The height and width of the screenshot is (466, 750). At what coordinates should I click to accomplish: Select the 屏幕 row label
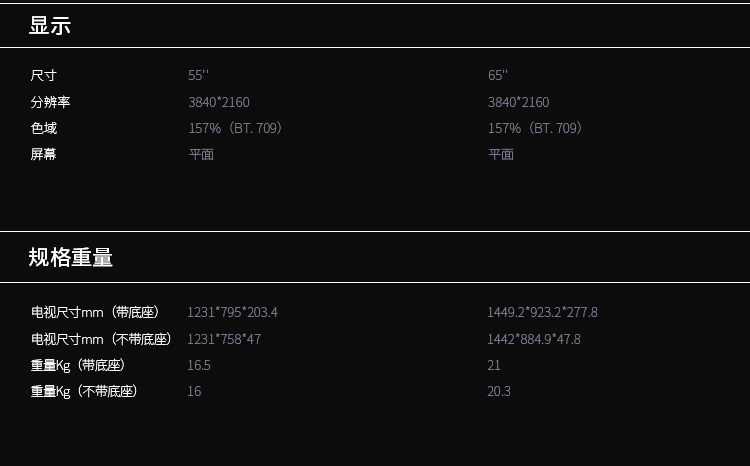tap(44, 154)
